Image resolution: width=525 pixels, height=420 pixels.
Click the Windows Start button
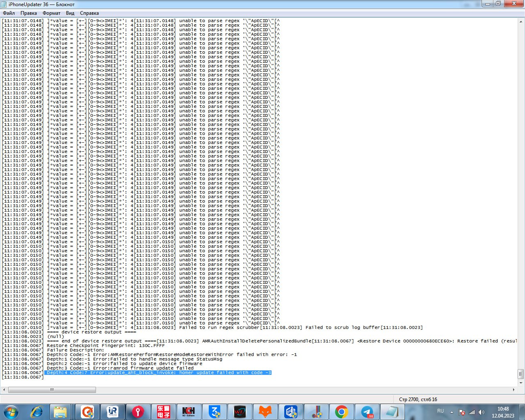[11, 412]
